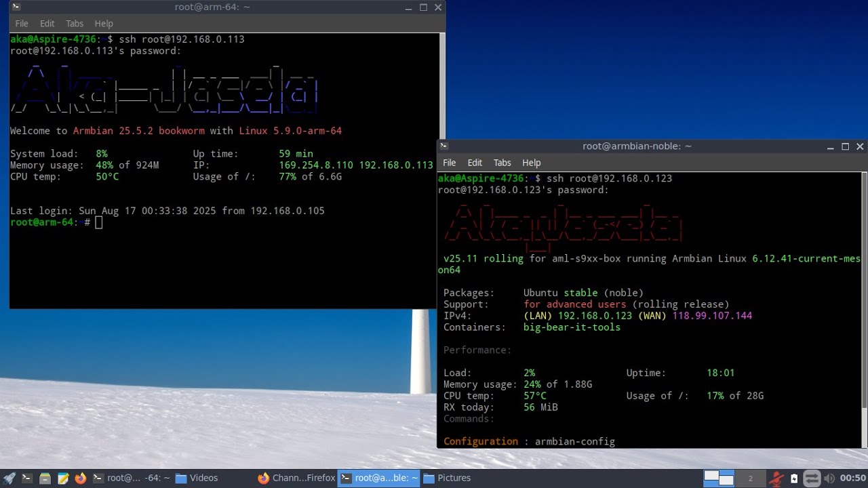Launch Firefox from the panel quick-launch
Screen dimensions: 868x488
pyautogui.click(x=81, y=478)
